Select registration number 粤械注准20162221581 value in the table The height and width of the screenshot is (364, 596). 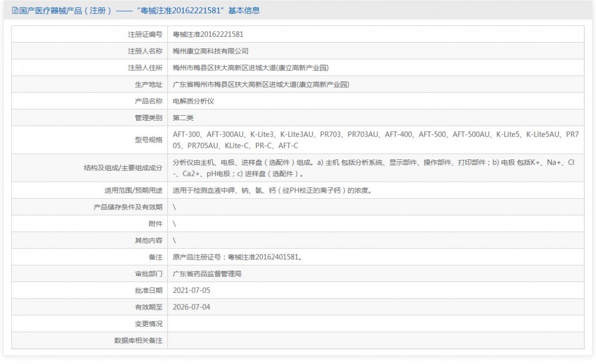[208, 34]
